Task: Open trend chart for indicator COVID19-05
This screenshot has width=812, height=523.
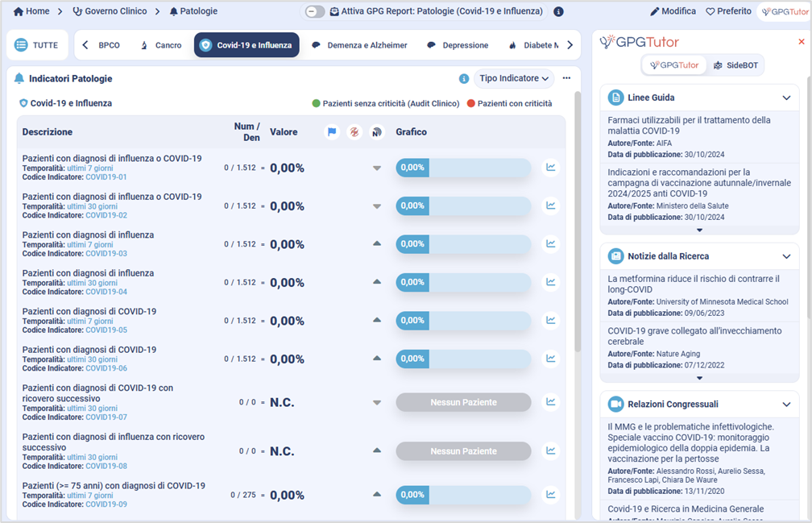Action: [551, 321]
